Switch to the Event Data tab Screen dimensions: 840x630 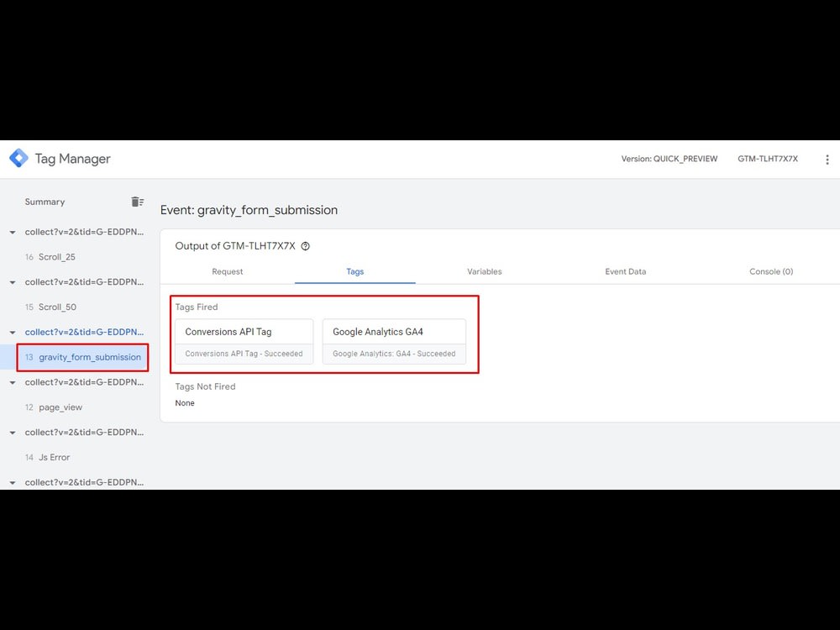pos(625,271)
